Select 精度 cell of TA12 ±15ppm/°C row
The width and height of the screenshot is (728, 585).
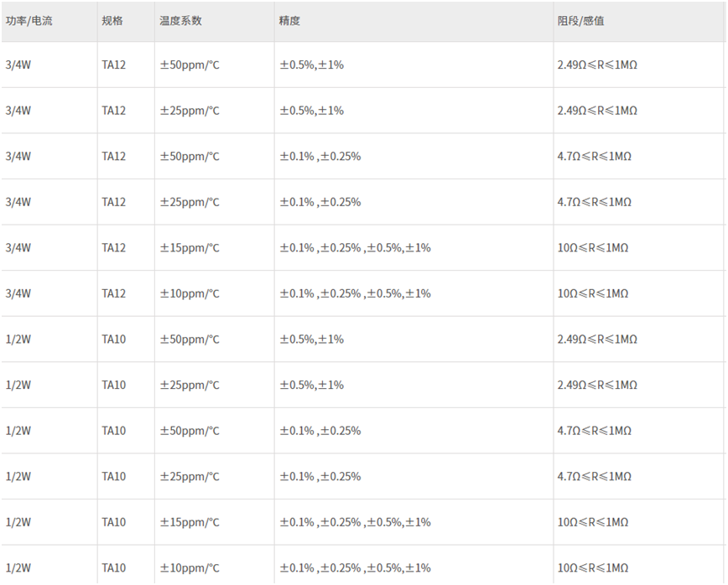tap(355, 248)
